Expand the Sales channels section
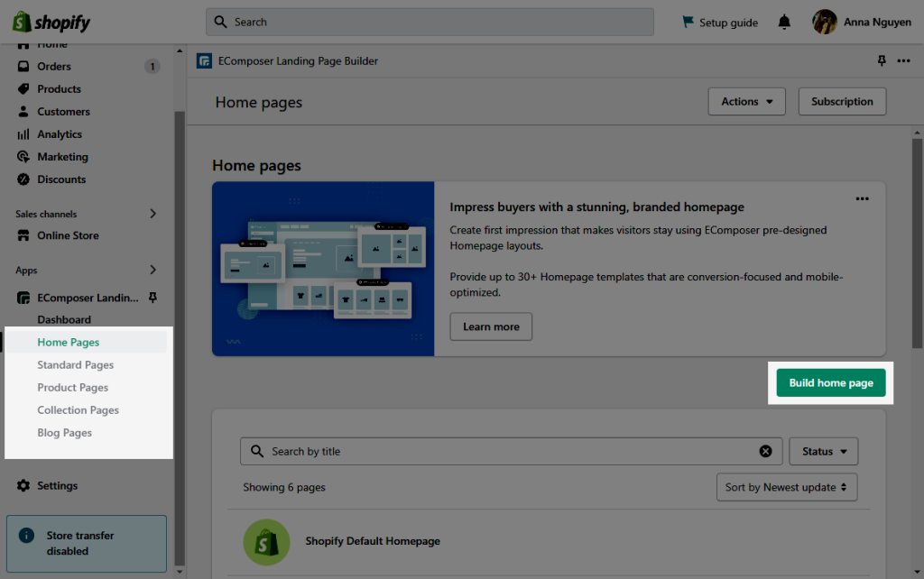 coord(152,214)
